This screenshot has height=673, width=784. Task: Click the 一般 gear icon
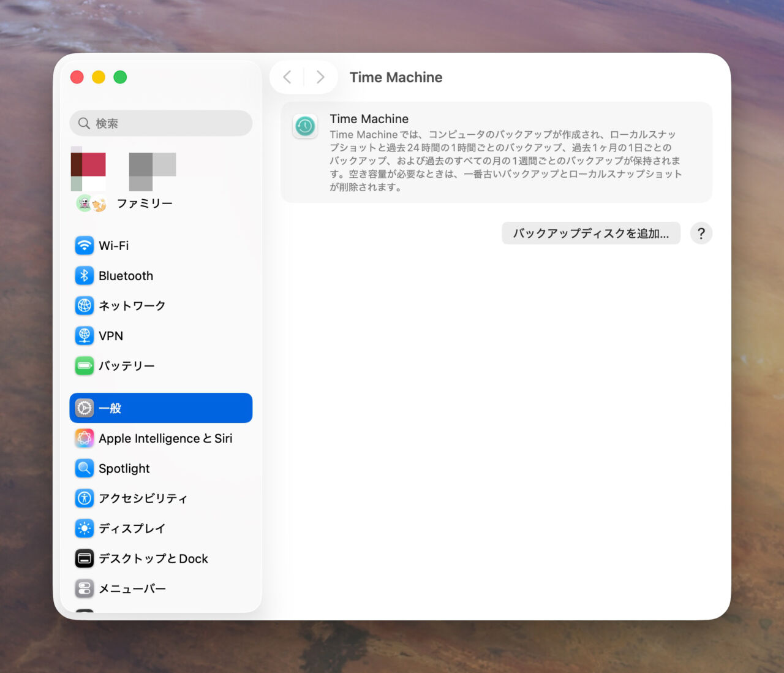pos(85,408)
